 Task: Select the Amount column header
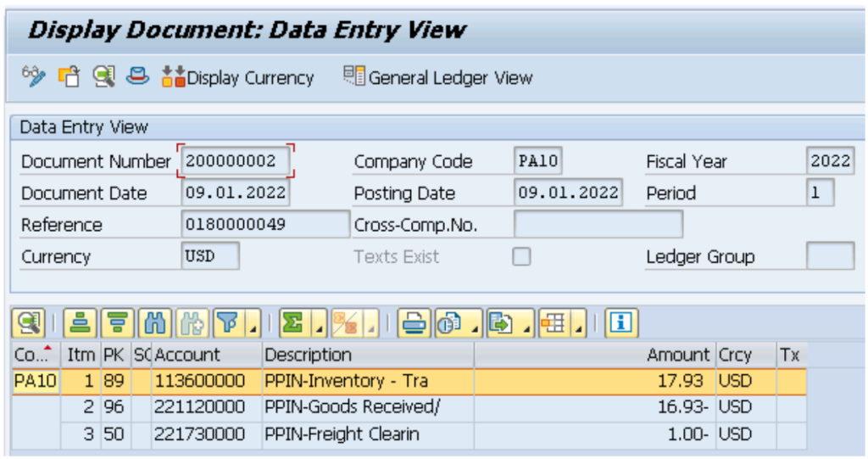(595, 355)
